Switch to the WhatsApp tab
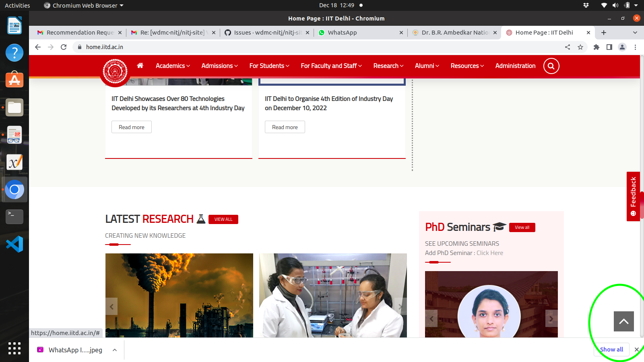The width and height of the screenshot is (644, 362). pos(343,33)
